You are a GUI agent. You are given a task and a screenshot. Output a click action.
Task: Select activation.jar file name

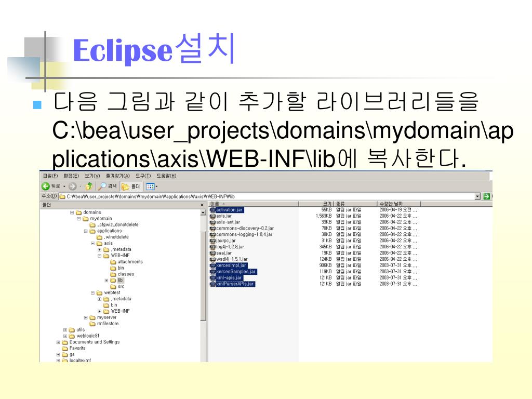point(229,210)
